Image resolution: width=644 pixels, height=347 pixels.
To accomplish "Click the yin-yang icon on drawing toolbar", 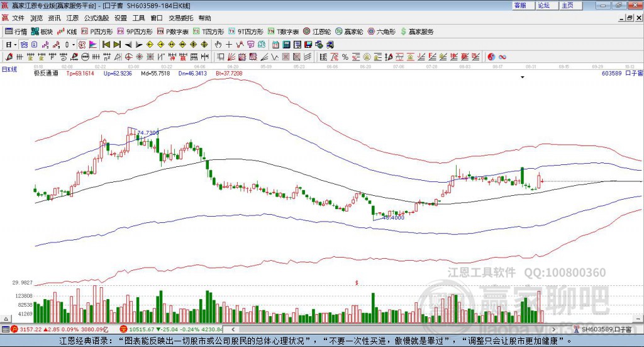I will [x=491, y=57].
